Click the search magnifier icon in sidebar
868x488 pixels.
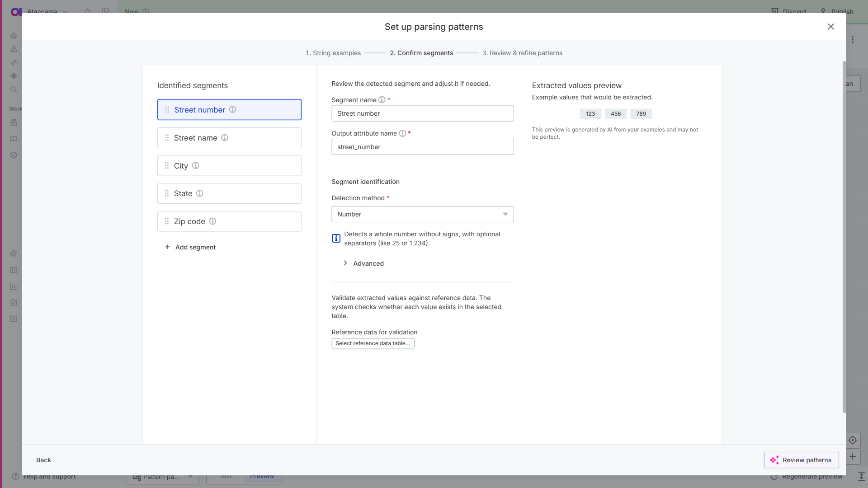[14, 89]
